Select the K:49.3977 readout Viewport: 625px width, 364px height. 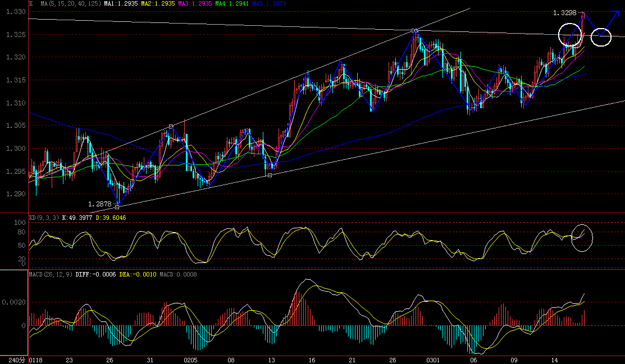[x=77, y=218]
